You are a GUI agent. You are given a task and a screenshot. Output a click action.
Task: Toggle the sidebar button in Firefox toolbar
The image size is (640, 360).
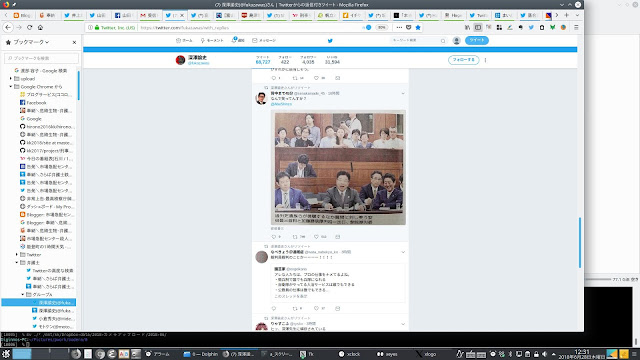478,27
